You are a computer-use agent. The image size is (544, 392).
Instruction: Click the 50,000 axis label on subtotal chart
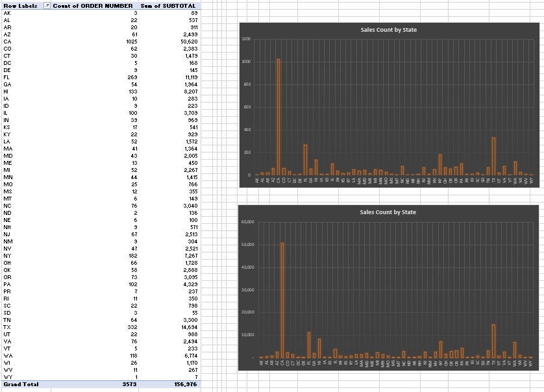(x=248, y=245)
